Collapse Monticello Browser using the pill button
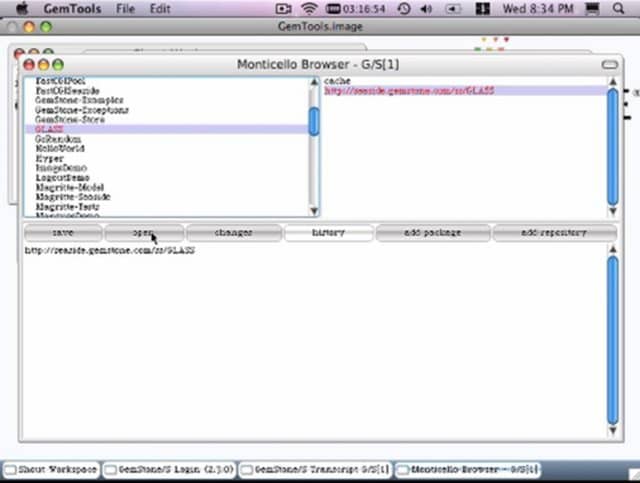This screenshot has height=483, width=640. [610, 65]
